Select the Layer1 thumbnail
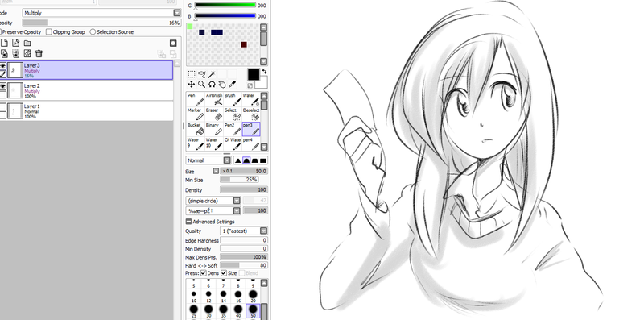This screenshot has width=644, height=320. (14, 110)
